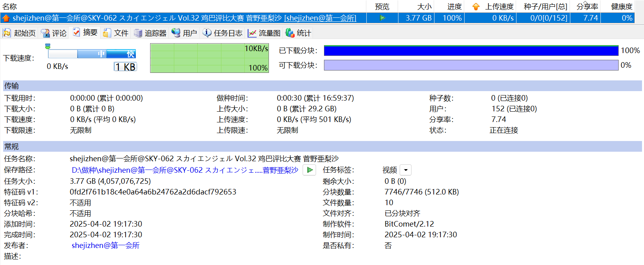Screen dimensions: 644x265
Task: Sort by the 分享率 column header
Action: point(587,7)
